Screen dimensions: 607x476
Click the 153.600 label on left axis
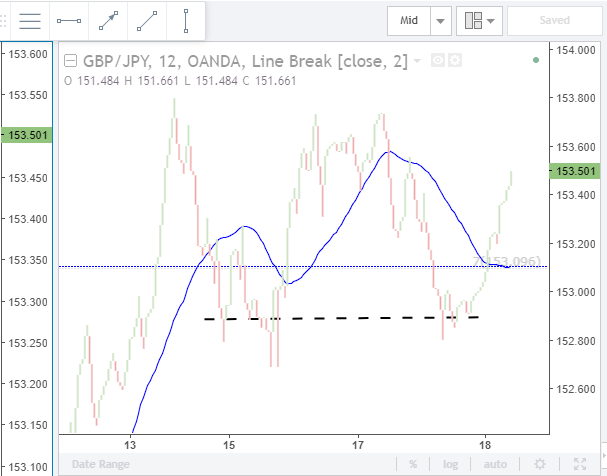coord(28,54)
